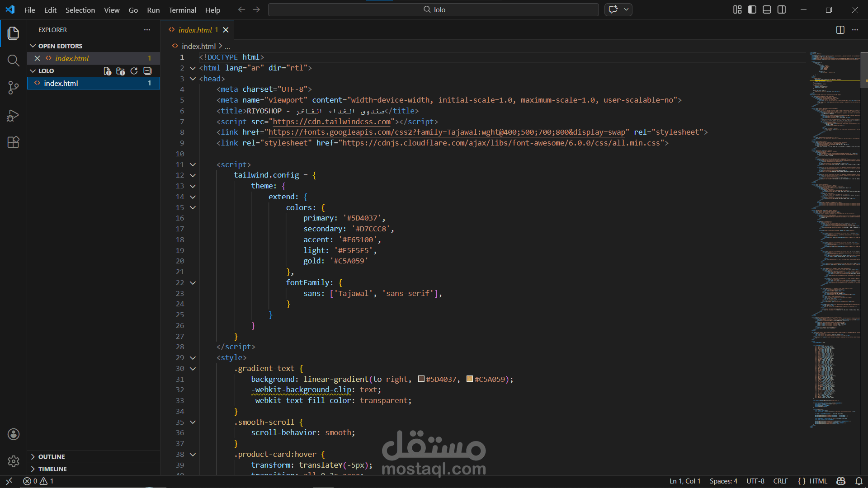Click New Folder icon in LOLO folder
The height and width of the screenshot is (488, 868).
point(120,71)
